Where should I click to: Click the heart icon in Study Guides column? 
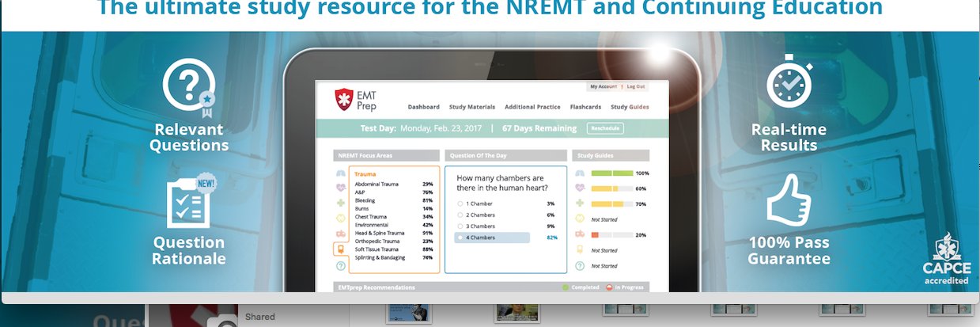coord(580,188)
